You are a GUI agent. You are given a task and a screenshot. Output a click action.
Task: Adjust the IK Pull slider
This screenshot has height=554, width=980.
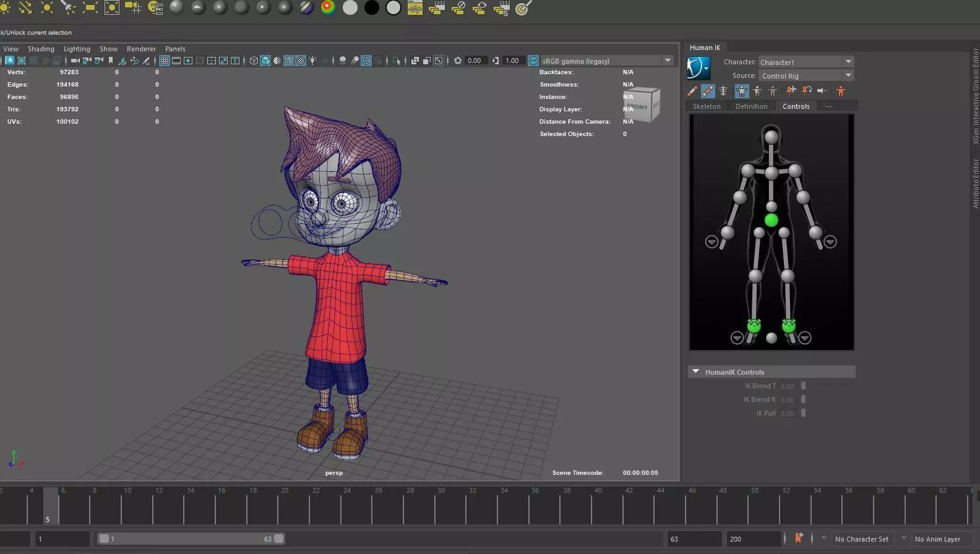[x=803, y=413]
